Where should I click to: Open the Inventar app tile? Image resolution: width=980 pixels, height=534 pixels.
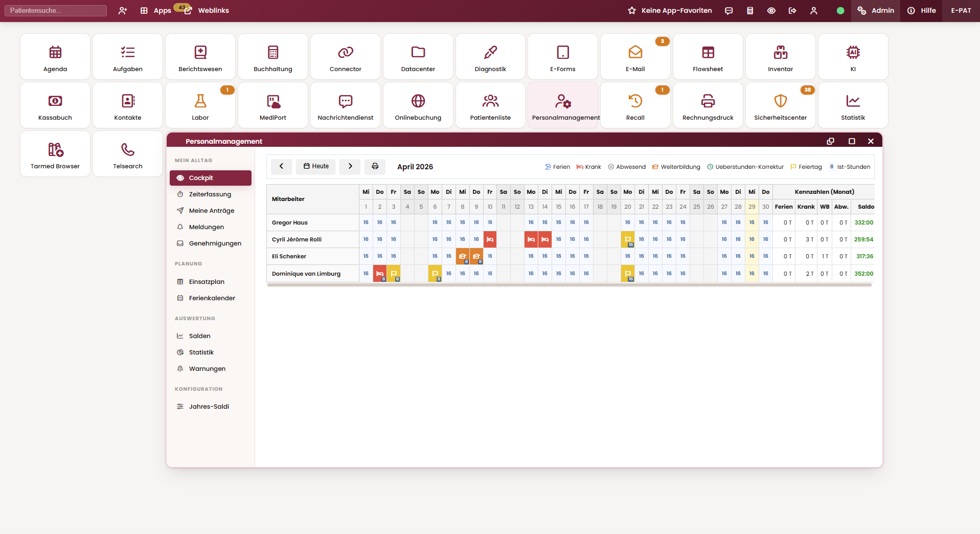(781, 57)
